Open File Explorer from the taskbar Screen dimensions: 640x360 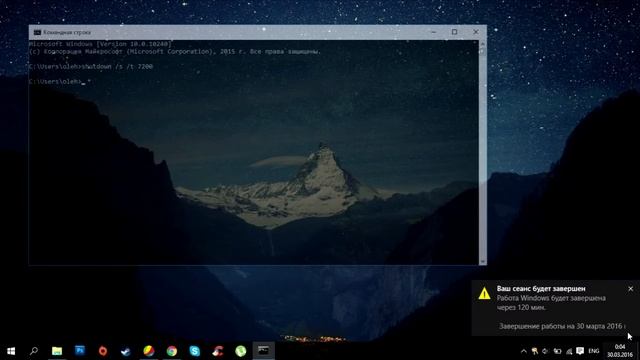[x=57, y=351]
